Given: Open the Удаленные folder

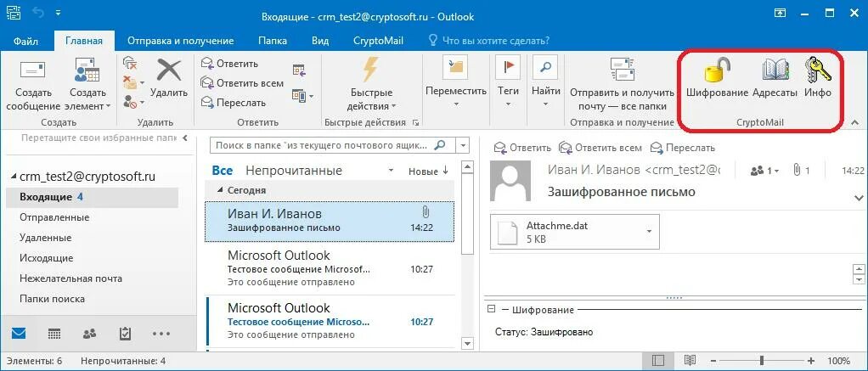Looking at the screenshot, I should pos(45,238).
